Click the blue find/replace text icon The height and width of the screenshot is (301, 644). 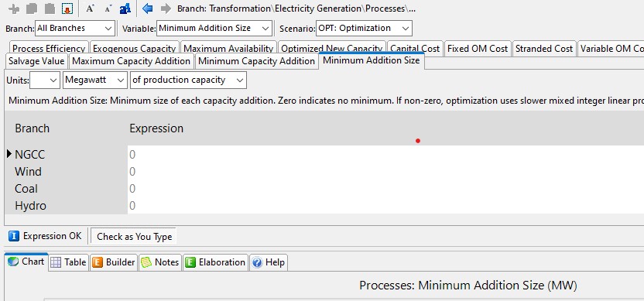pos(125,9)
